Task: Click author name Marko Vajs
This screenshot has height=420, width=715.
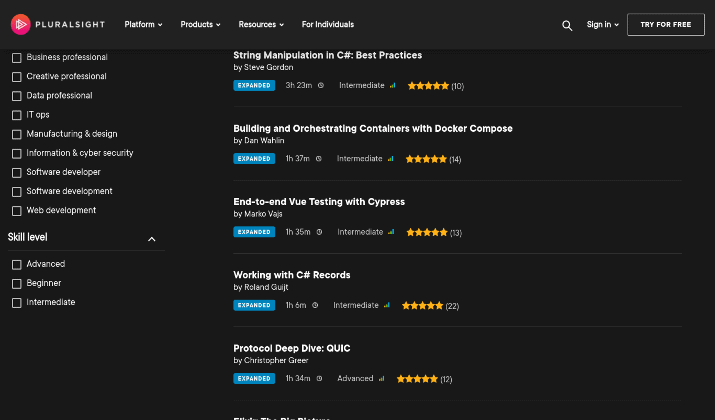Action: coord(263,214)
